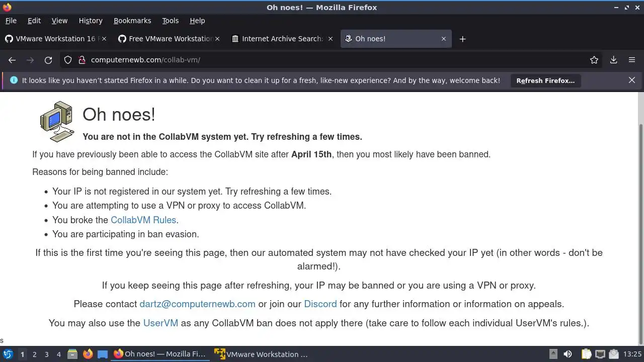
Task: Switch to virtual desktop 2
Action: [x=34, y=354]
